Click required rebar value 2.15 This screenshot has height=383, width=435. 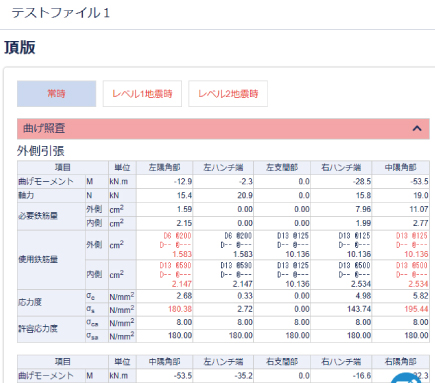[x=184, y=223]
